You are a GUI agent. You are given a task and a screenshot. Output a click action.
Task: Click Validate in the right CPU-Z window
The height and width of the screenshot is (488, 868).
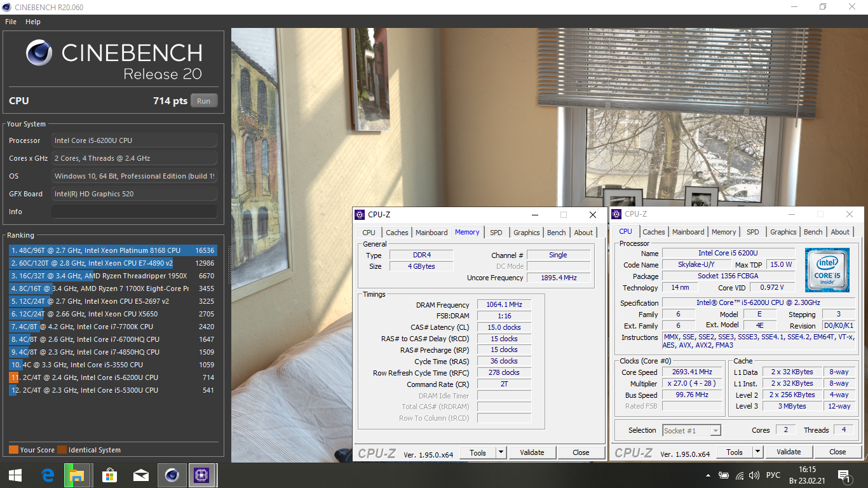coord(789,452)
